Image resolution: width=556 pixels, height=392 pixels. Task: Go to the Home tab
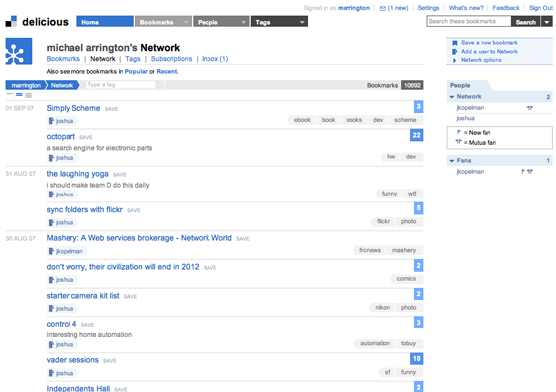point(105,21)
